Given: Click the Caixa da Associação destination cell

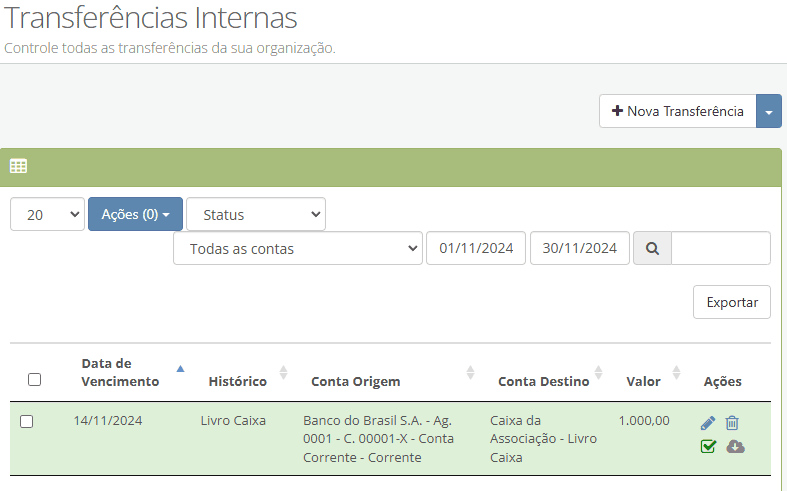Looking at the screenshot, I should point(543,439).
